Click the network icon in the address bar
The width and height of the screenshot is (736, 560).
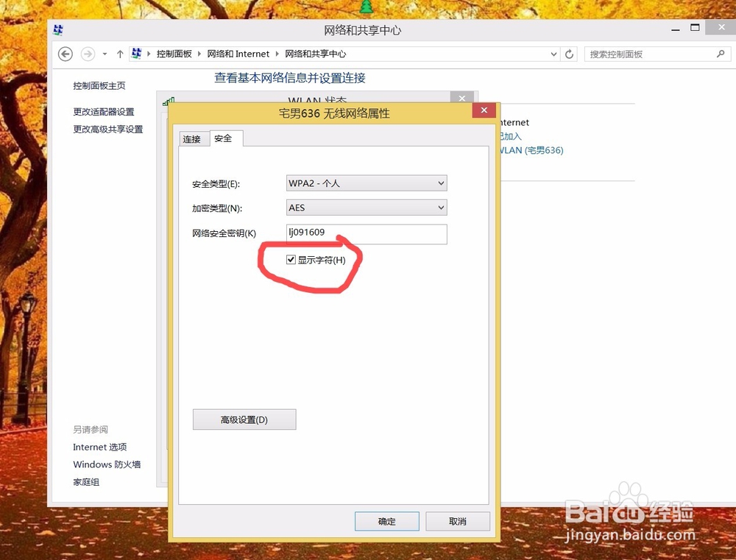click(x=136, y=54)
